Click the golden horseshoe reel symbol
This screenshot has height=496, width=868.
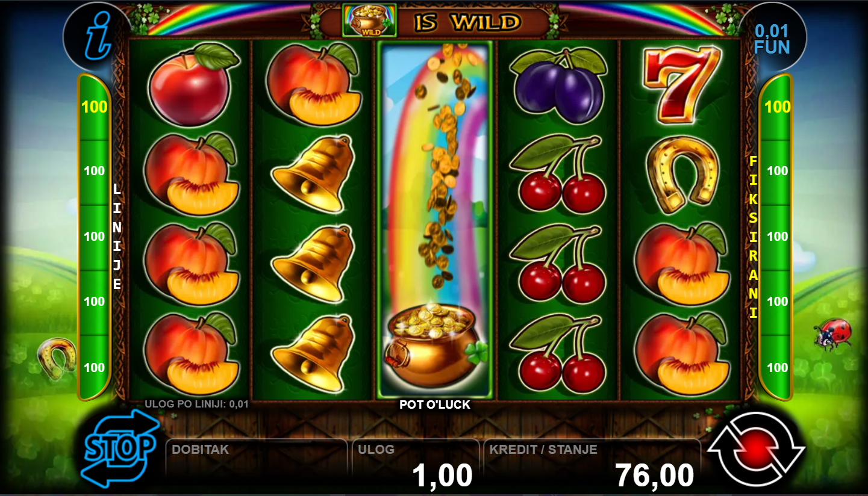click(682, 174)
